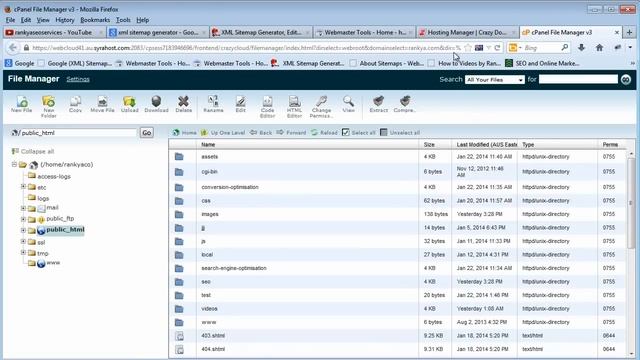Open Change Permissions tool
This screenshot has height=360, width=640.
point(321,107)
